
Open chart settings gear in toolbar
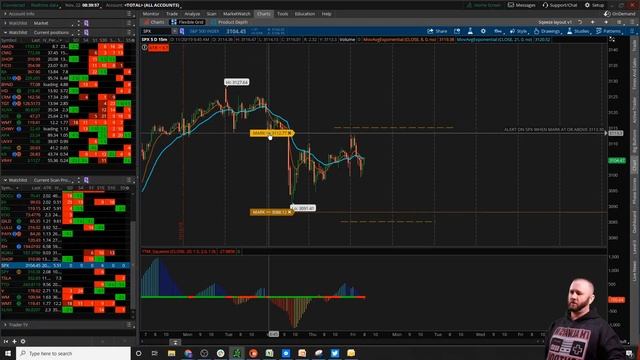(x=483, y=31)
